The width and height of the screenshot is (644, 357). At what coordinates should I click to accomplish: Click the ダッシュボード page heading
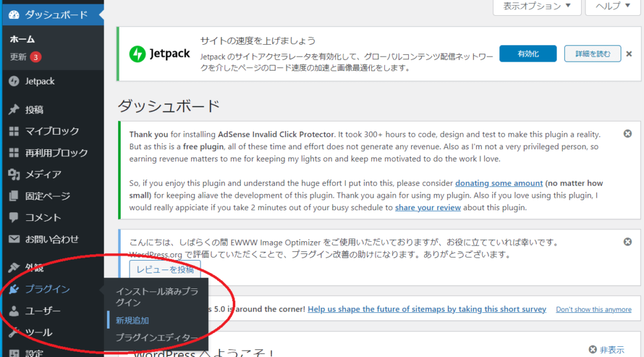click(169, 106)
